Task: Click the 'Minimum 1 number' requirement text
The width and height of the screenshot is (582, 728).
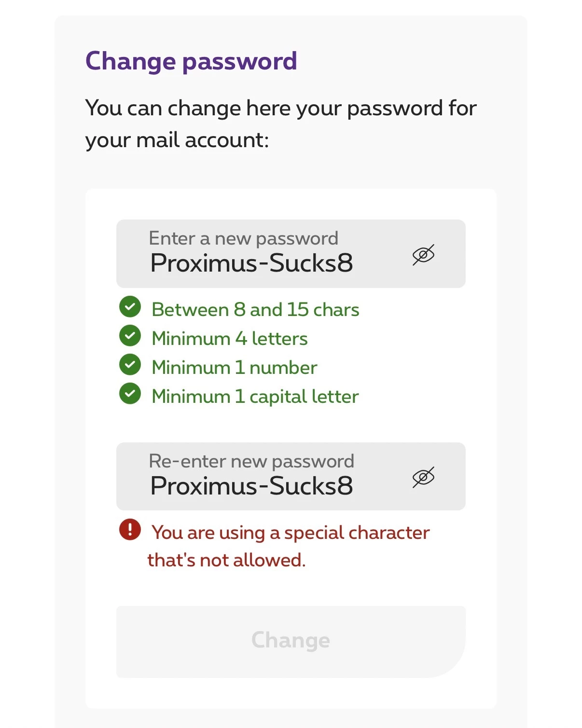Action: point(234,368)
